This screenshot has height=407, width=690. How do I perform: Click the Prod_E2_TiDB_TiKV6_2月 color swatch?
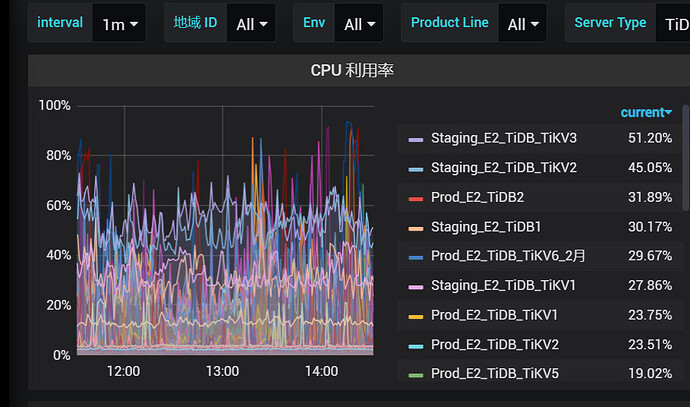(416, 257)
